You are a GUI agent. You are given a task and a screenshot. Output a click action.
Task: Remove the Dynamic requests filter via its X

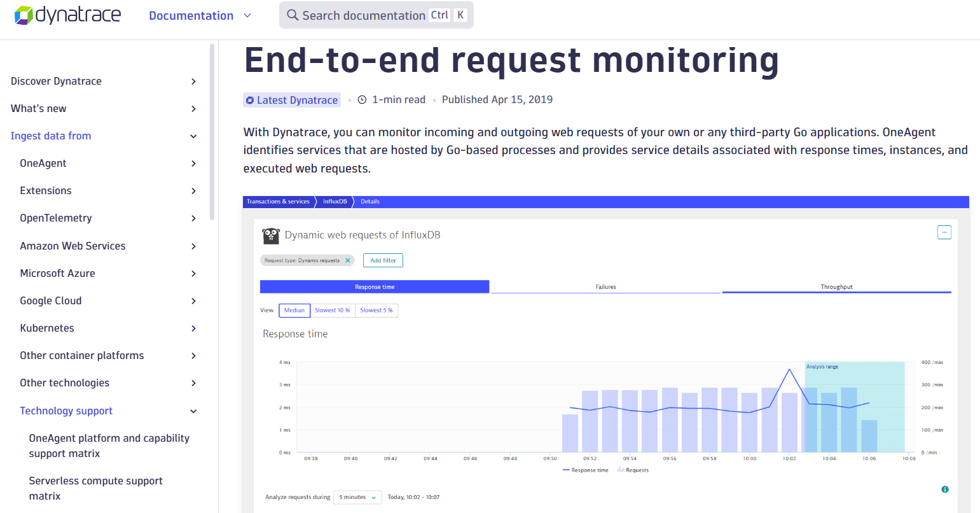tap(348, 260)
